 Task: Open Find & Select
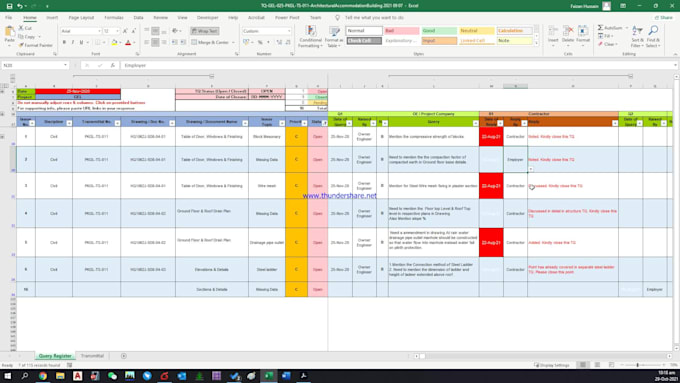tap(653, 36)
